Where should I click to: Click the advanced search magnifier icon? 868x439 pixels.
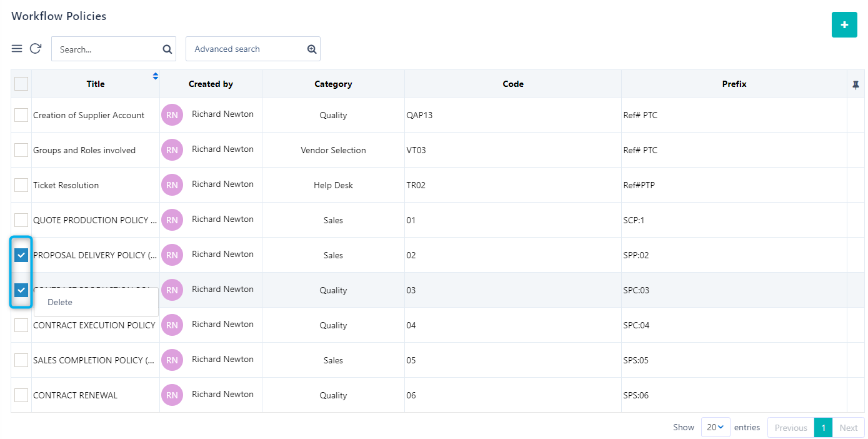[x=311, y=48]
